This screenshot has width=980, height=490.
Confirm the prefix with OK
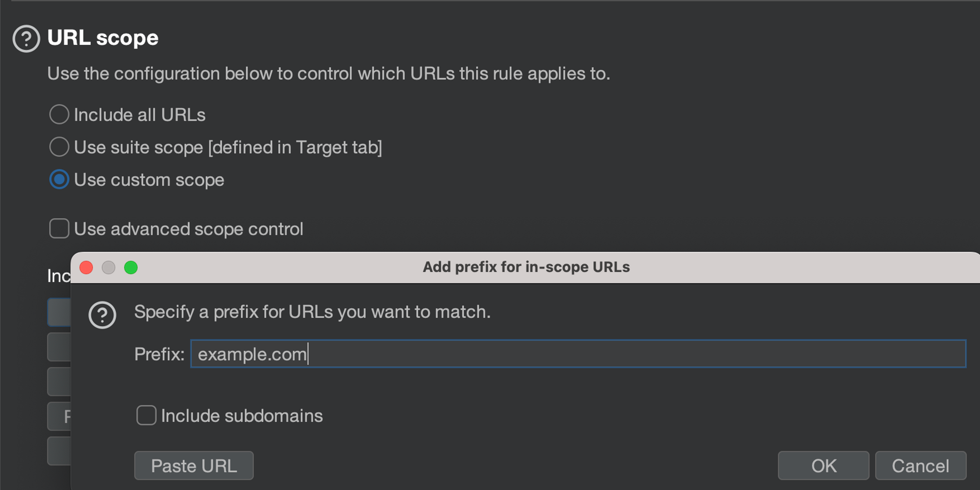[x=823, y=465]
